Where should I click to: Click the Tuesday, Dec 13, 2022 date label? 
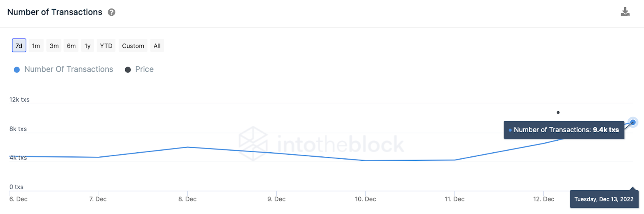point(604,199)
